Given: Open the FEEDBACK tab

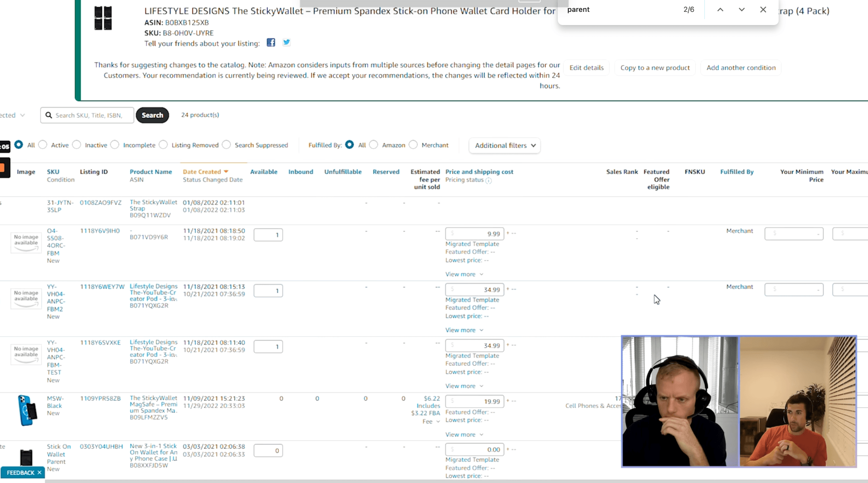Looking at the screenshot, I should [x=20, y=472].
